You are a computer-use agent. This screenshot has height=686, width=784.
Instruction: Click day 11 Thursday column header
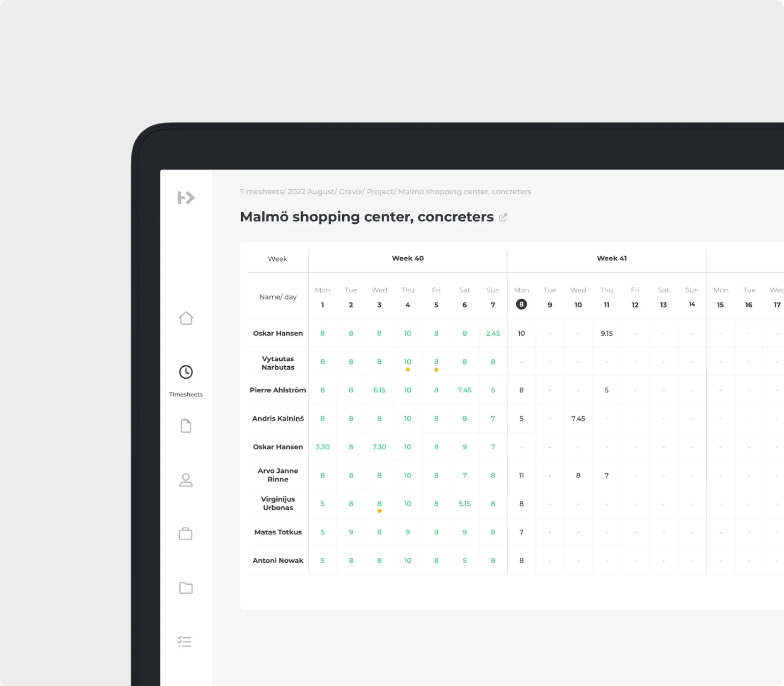[607, 297]
